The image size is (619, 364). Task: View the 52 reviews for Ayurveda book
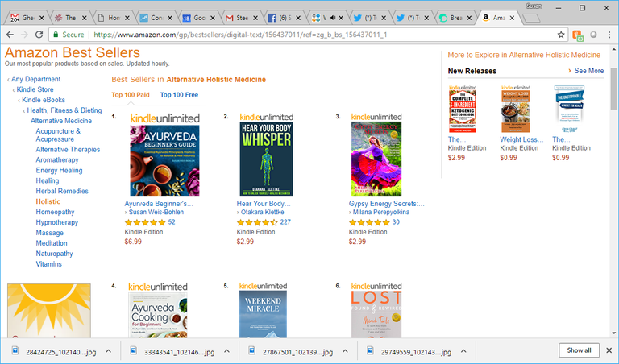point(172,222)
